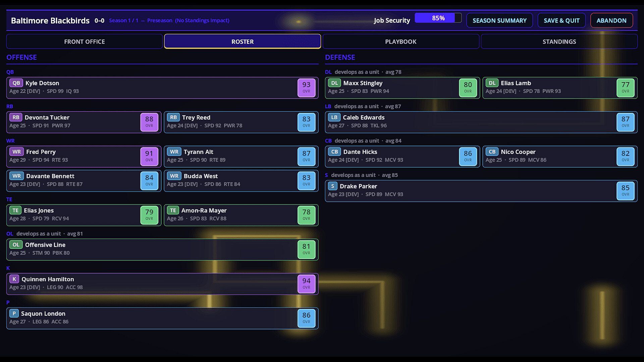Click the Offensive Line OL badge
The width and height of the screenshot is (644, 362).
coord(16,245)
